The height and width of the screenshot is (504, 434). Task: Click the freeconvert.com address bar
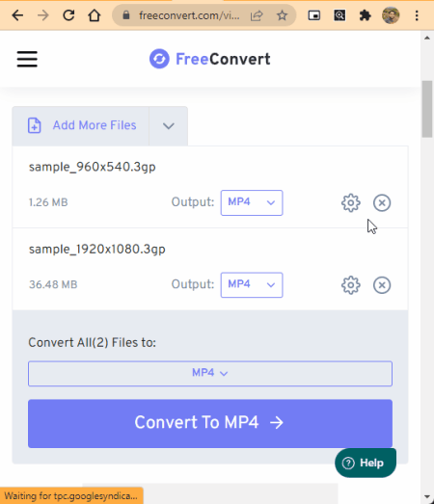189,15
